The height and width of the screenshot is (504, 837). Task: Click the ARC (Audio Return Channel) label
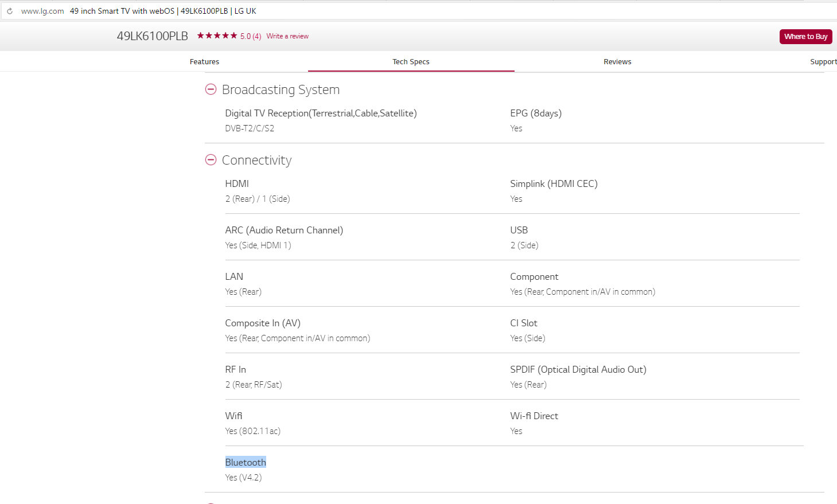pos(284,230)
